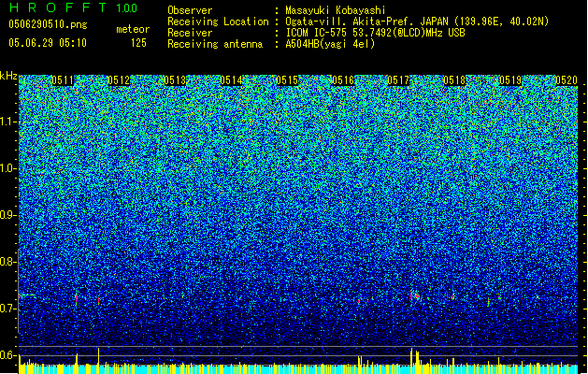Click the Receiving antenna field label

click(215, 44)
